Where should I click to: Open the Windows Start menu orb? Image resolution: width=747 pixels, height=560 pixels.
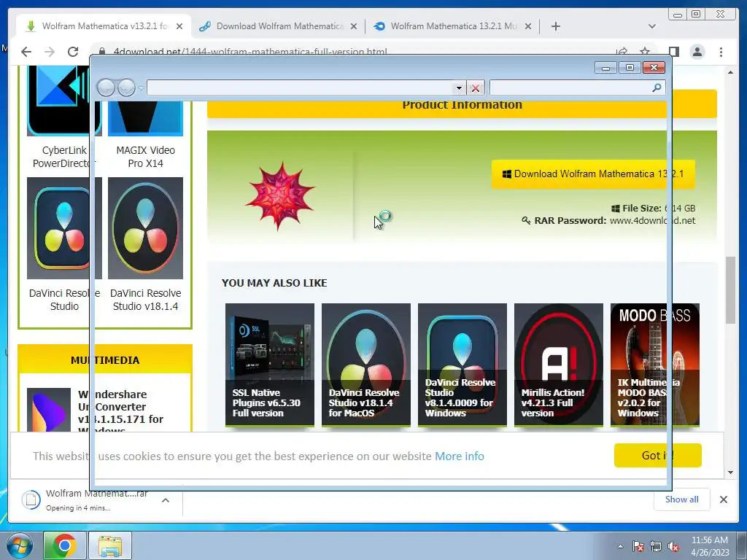(19, 545)
